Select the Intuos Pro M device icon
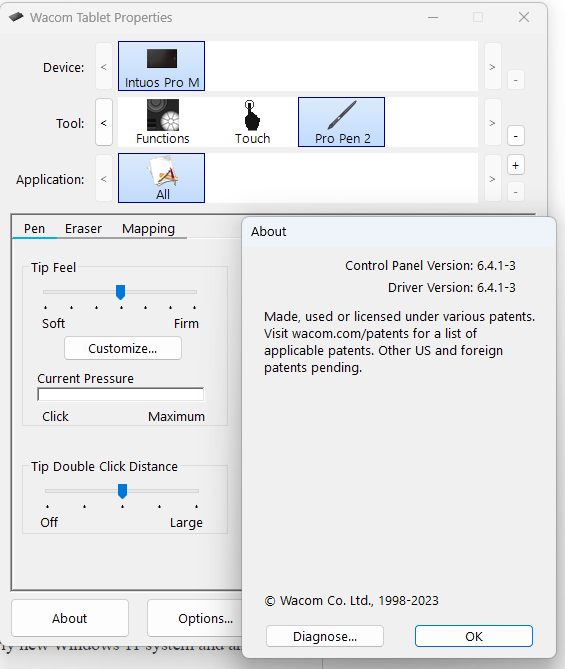Screen dimensions: 565x669 coord(161,66)
